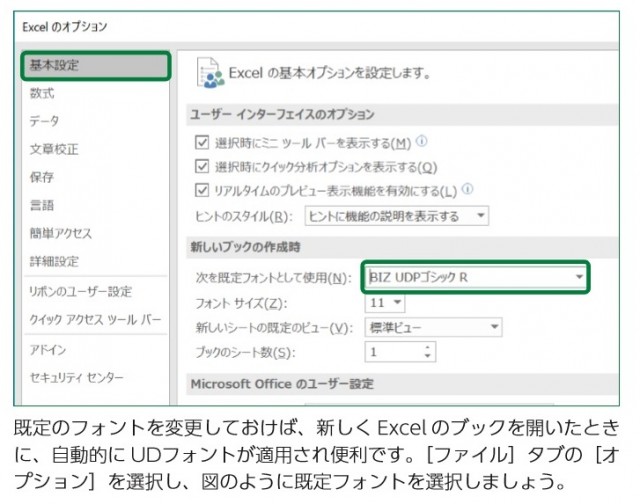Open new sheet default view dropdown 標準ビュー
The height and width of the screenshot is (504, 640).
point(433,327)
